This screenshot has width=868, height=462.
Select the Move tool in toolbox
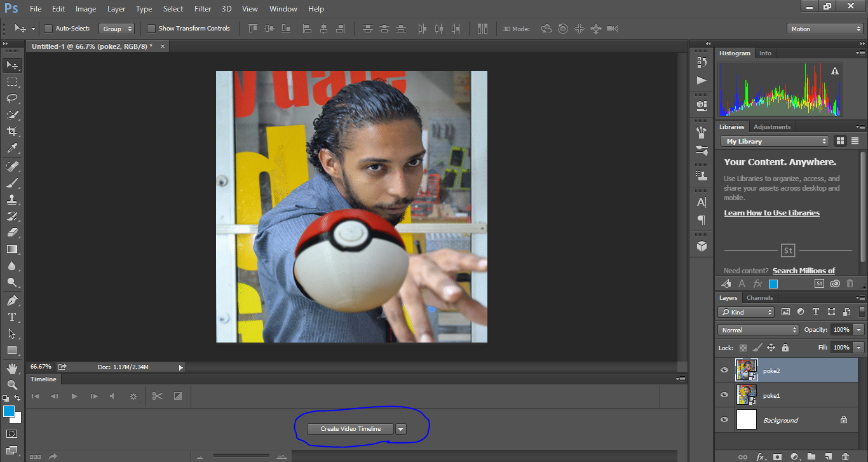point(12,65)
